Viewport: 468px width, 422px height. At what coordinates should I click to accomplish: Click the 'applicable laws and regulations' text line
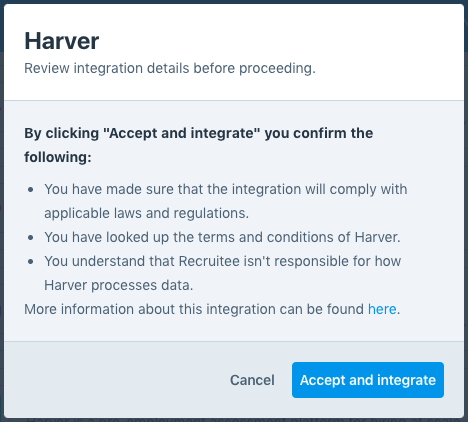click(x=146, y=213)
